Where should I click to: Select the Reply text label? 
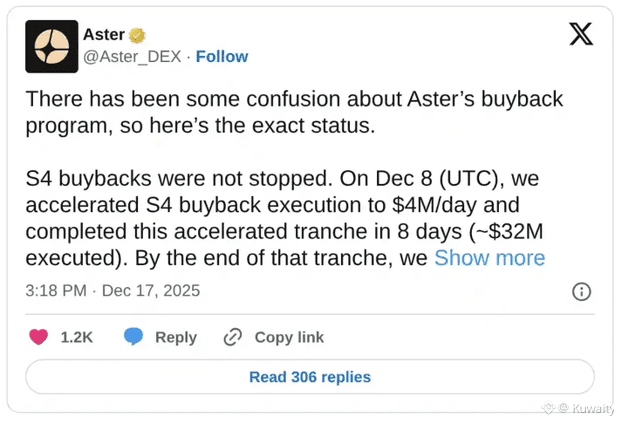(176, 337)
